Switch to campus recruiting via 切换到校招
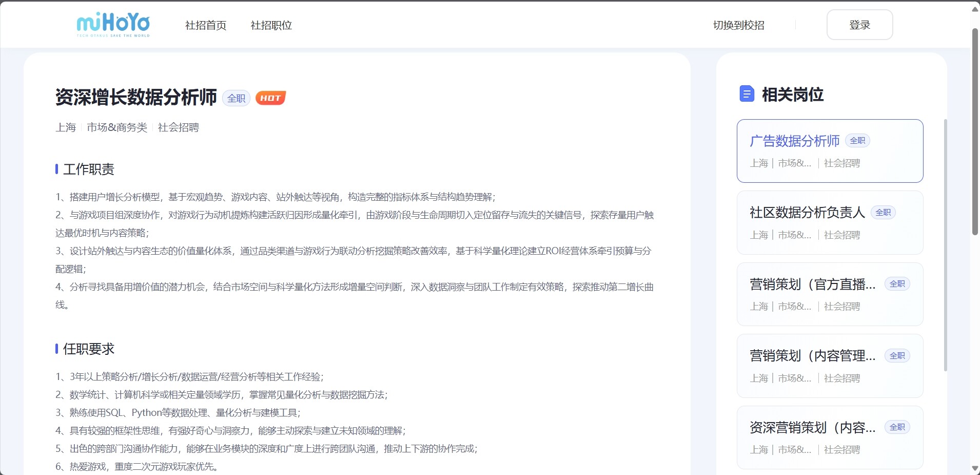Image resolution: width=980 pixels, height=475 pixels. (738, 25)
